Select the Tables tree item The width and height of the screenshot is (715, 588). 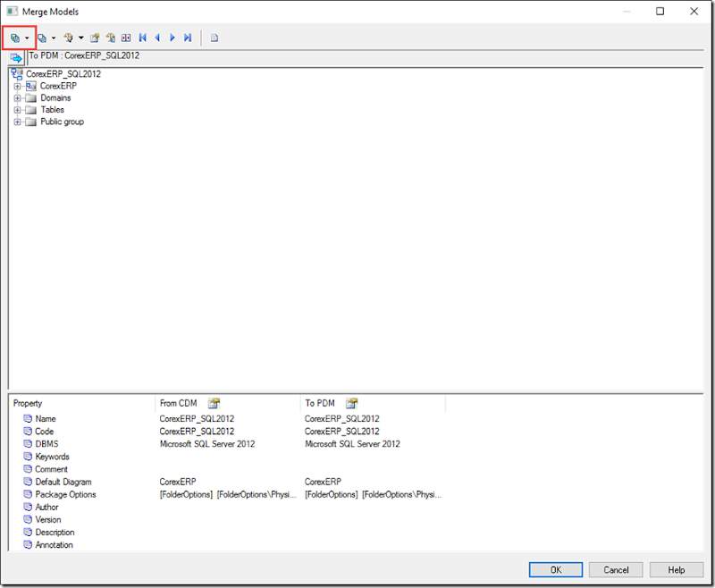(53, 109)
